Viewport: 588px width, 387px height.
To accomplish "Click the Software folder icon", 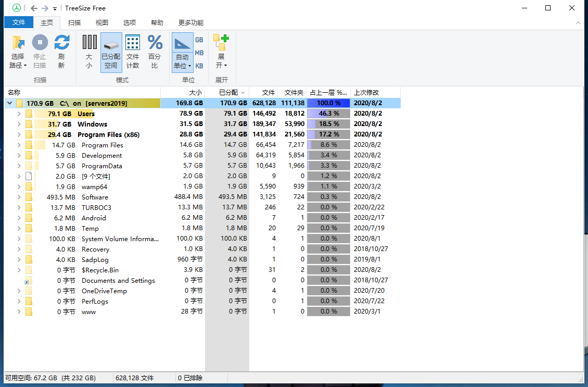I will click(29, 197).
